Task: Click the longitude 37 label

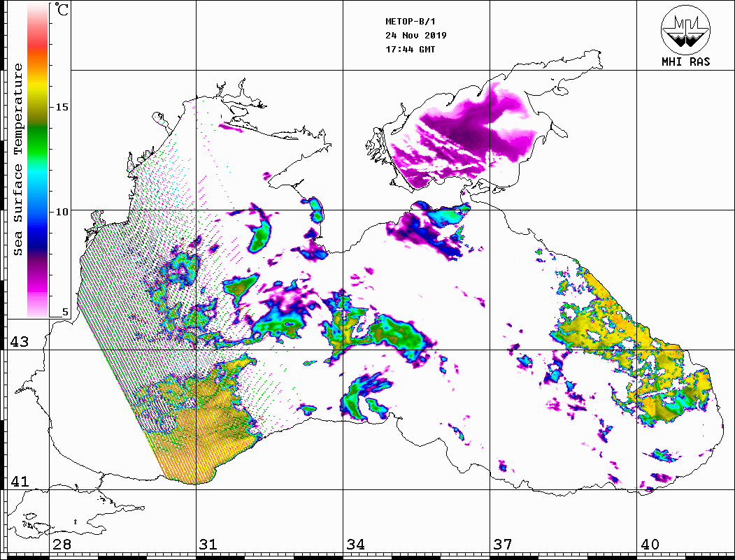Action: tap(503, 544)
